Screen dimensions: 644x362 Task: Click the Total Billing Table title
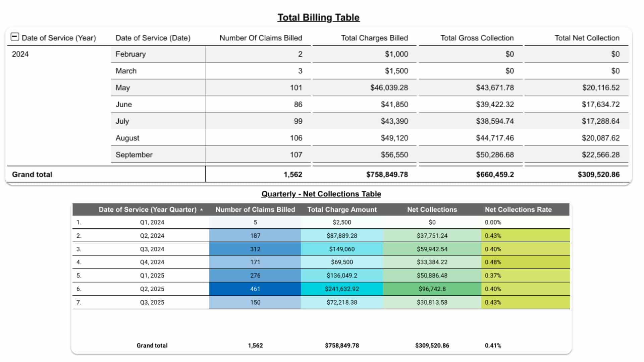coord(318,17)
